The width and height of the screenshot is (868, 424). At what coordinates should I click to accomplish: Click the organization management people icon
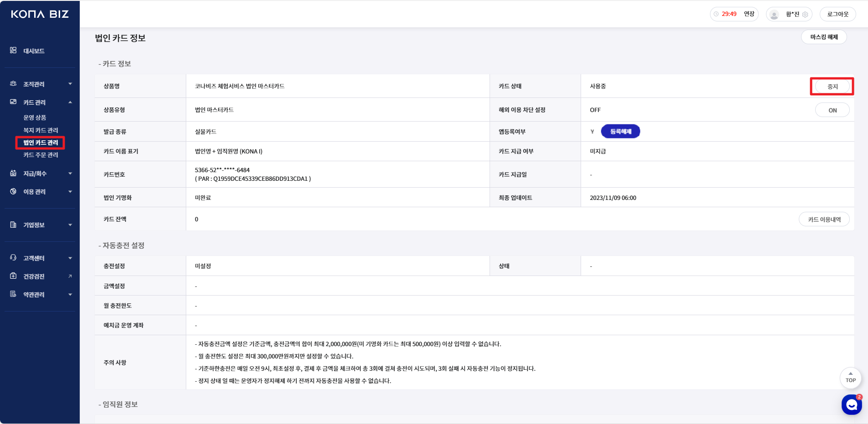coord(13,84)
